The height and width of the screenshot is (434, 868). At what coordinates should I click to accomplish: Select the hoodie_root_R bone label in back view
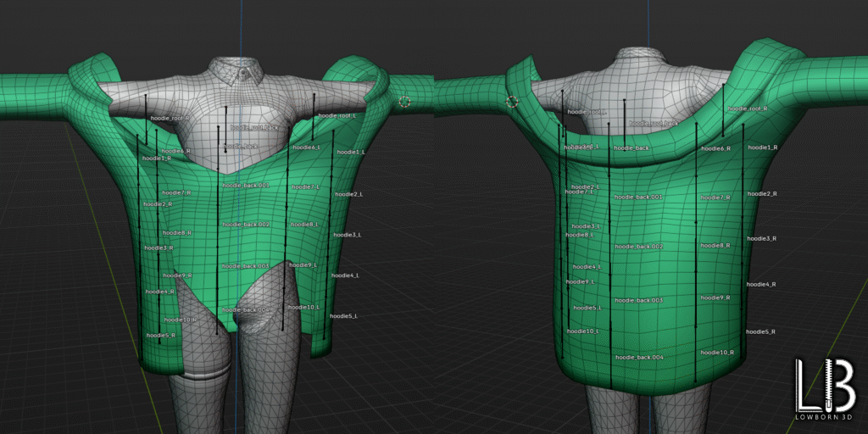(747, 108)
